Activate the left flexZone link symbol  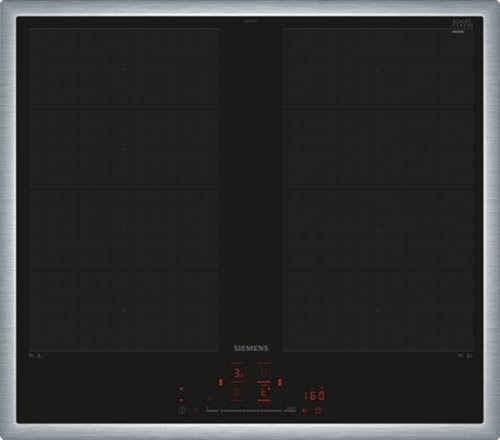[x=220, y=382]
